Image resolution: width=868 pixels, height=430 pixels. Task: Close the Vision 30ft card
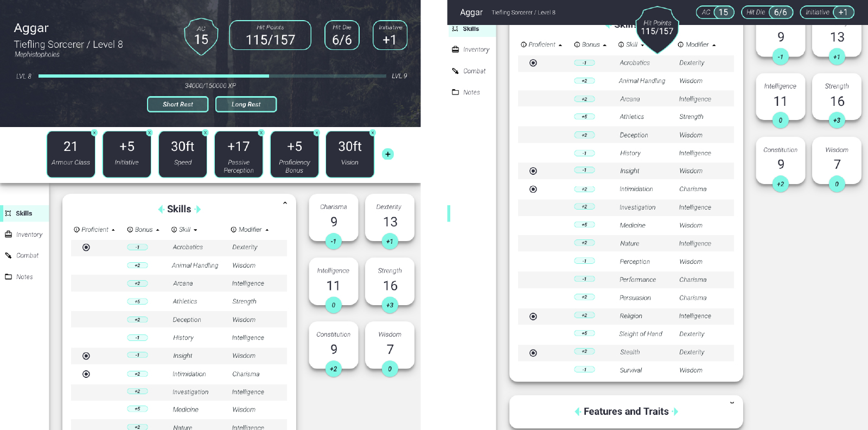(x=373, y=133)
